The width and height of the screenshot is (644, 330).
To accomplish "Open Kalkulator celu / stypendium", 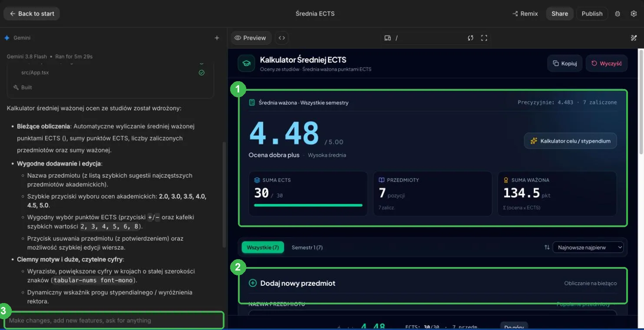I will click(570, 141).
